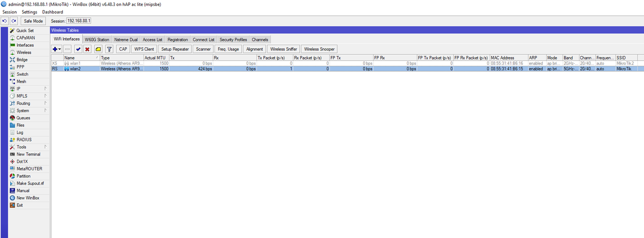
Task: Select the wlan1 interface row
Action: [347, 63]
